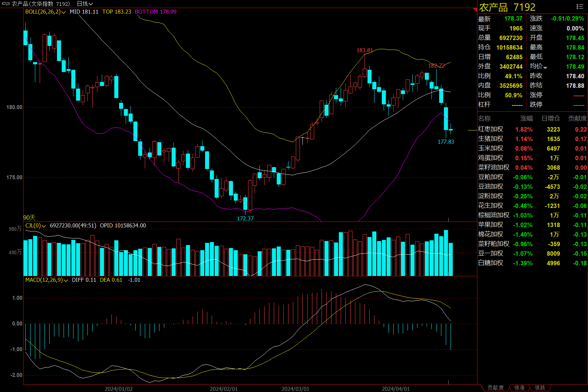588x392 pixels.
Task: Click the 开盘 178.45 value
Action: point(575,38)
